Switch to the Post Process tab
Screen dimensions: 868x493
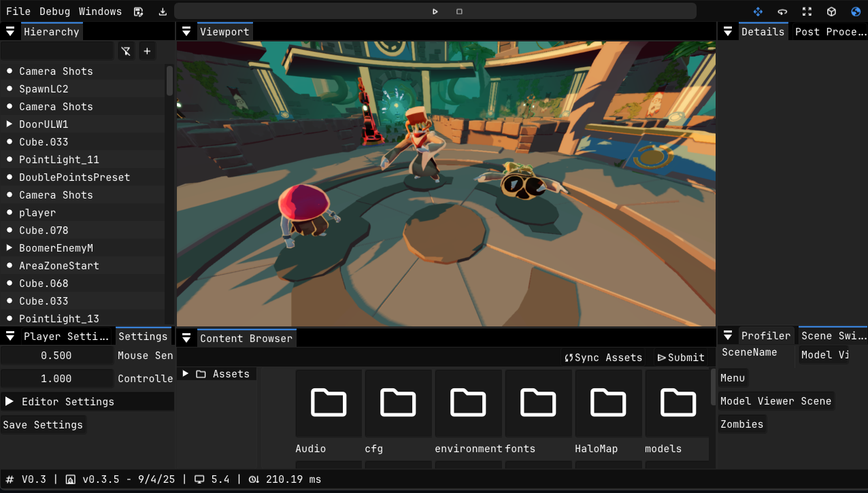pyautogui.click(x=829, y=32)
